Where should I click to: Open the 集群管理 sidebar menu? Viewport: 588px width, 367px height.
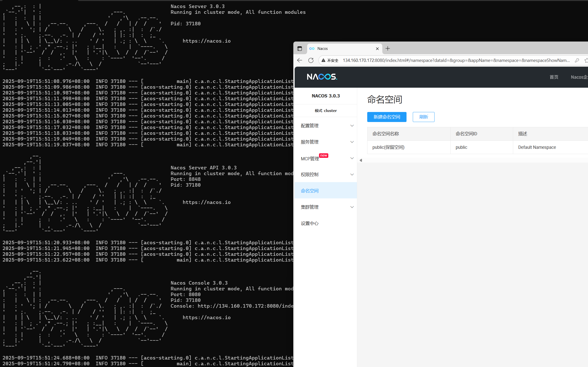(x=326, y=207)
